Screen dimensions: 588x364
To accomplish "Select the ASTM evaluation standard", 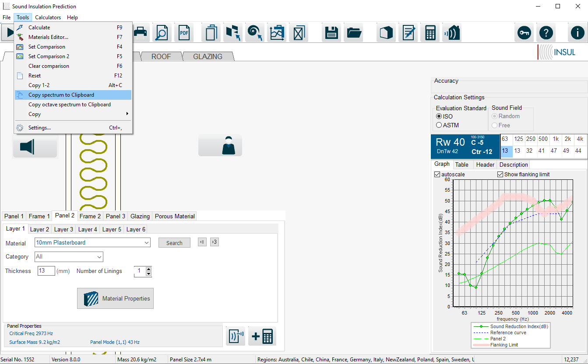I will click(x=447, y=125).
